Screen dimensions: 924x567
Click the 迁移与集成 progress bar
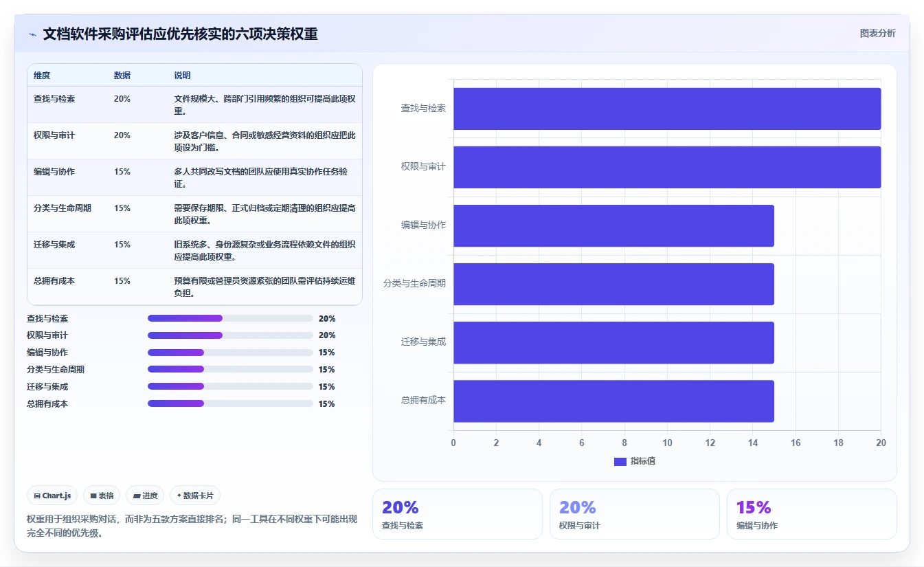(x=230, y=387)
